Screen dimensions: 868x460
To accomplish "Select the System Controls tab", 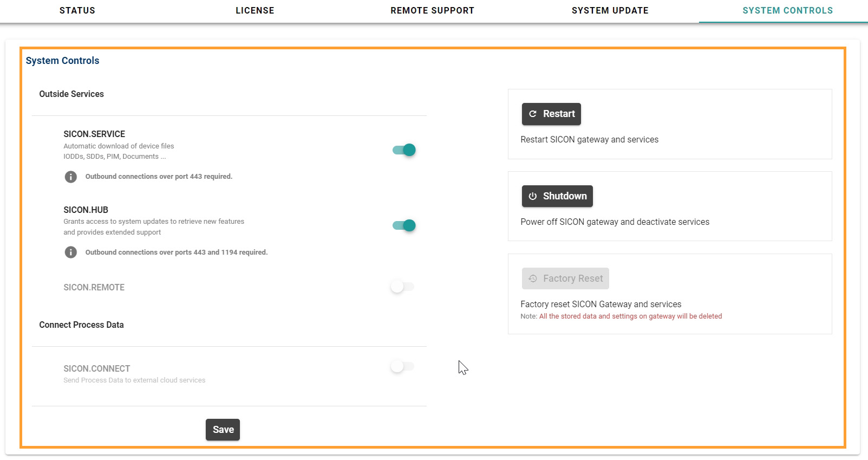I will click(787, 10).
